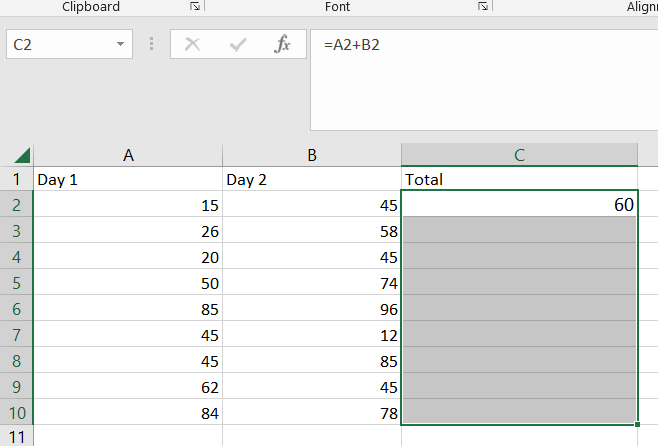Select row 5 header
This screenshot has width=658, height=446.
16,283
